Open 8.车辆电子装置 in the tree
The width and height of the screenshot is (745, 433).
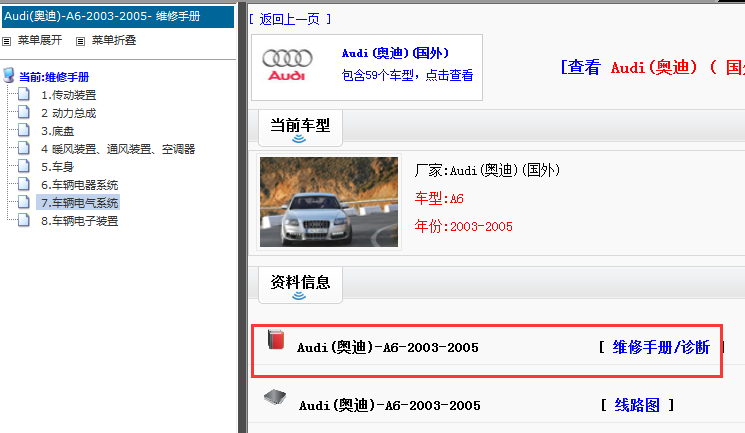[79, 221]
